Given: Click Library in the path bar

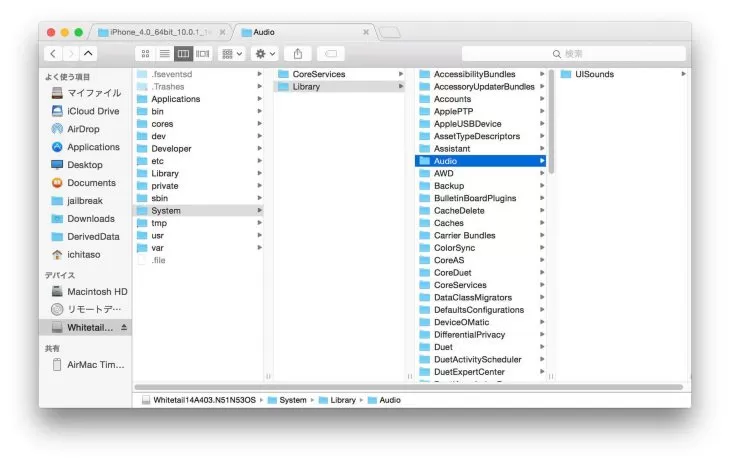Looking at the screenshot, I should (x=338, y=400).
